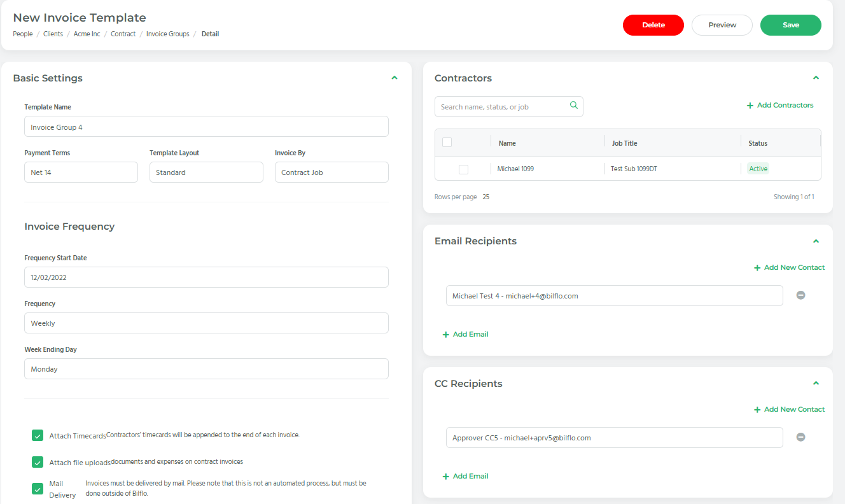Open the Week Ending Day dropdown
The width and height of the screenshot is (845, 504).
coord(206,369)
